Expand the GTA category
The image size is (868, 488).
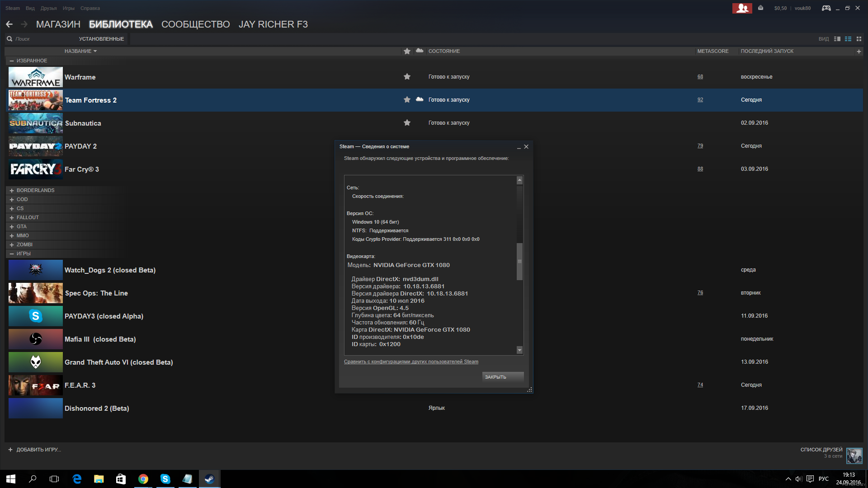pos(12,227)
